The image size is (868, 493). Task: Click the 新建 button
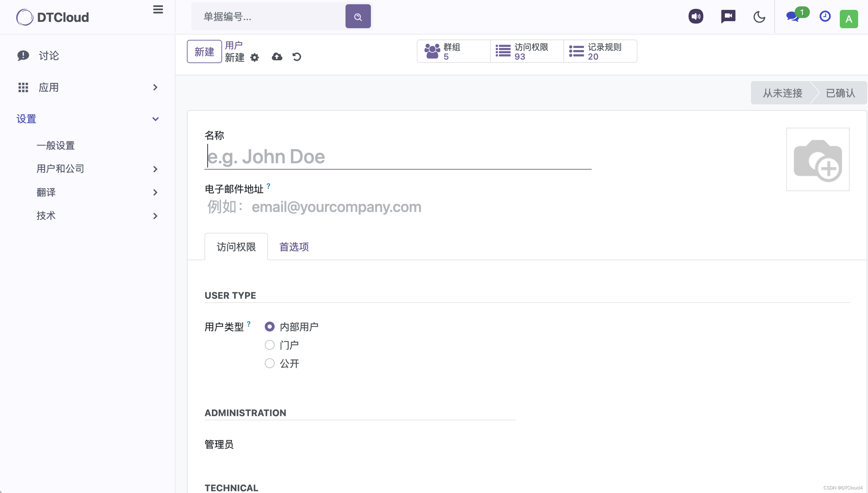click(204, 51)
